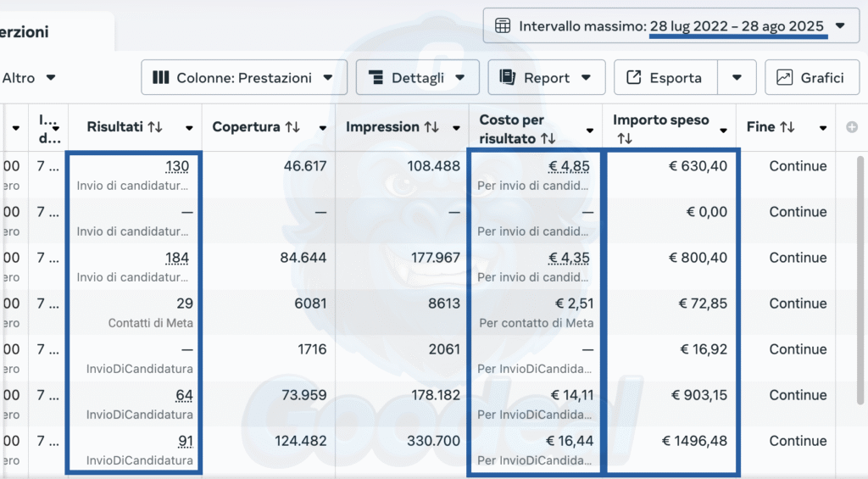This screenshot has height=479, width=868.
Task: Click the Esporta export icon
Action: 633,78
